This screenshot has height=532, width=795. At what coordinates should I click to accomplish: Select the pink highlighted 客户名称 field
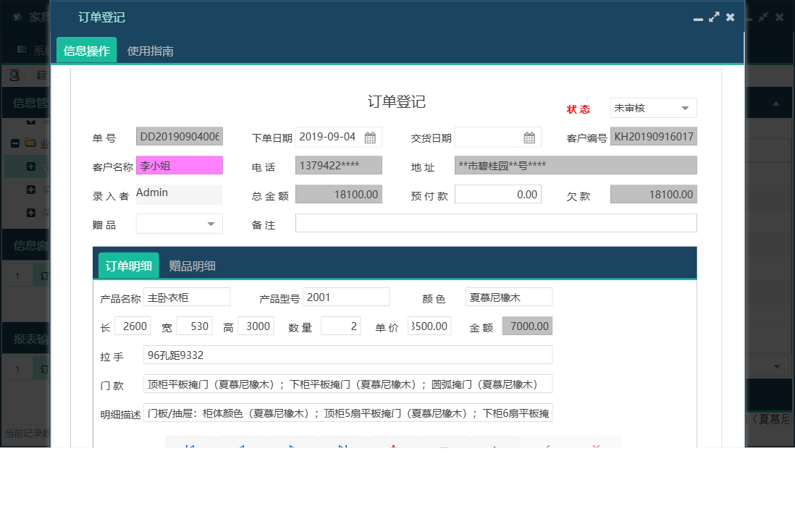(179, 165)
